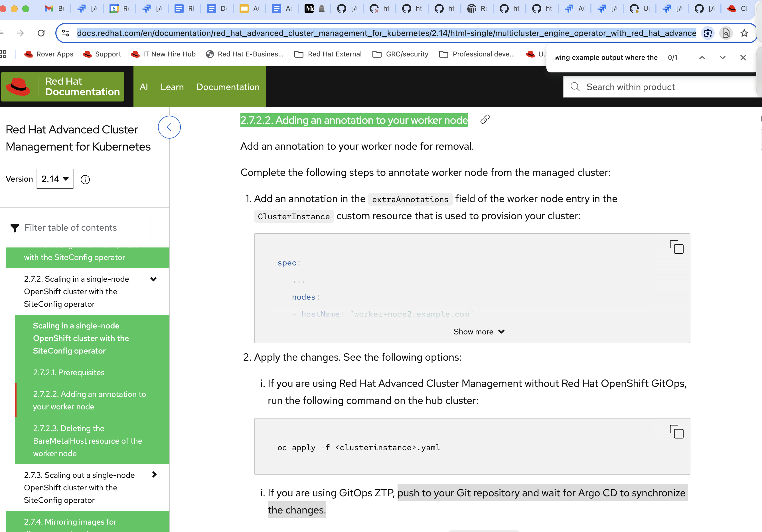762x532 pixels.
Task: Collapse sidebar with the circled left arrow
Action: [169, 127]
